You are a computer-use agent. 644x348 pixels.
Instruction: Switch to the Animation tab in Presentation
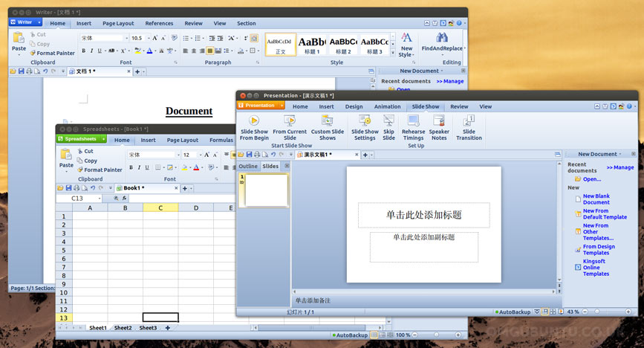387,106
